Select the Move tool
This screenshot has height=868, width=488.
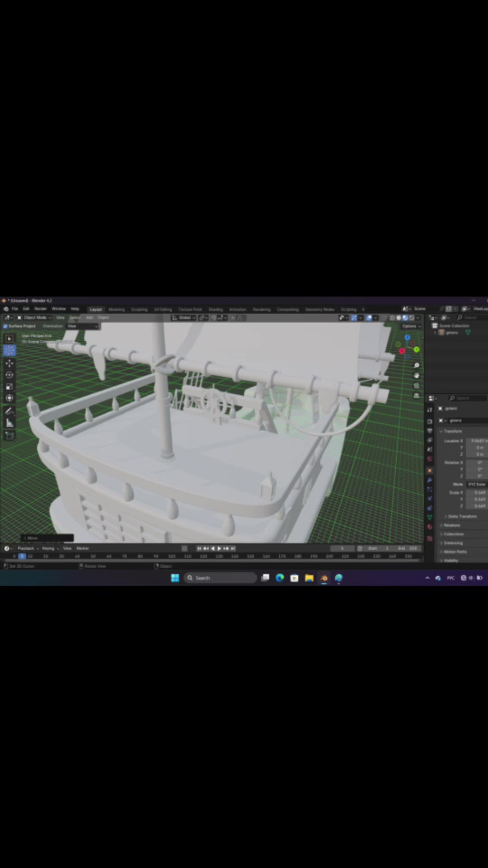pos(9,363)
